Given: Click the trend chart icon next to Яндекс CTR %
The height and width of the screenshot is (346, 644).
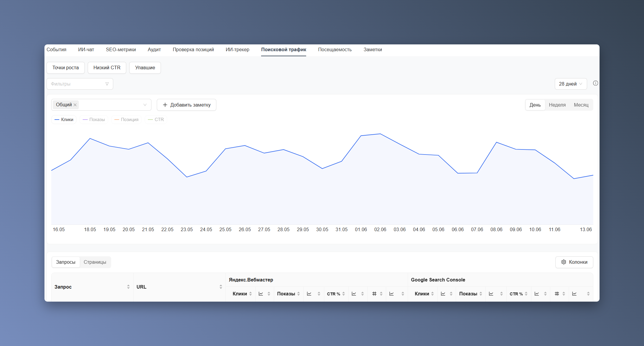Looking at the screenshot, I should pyautogui.click(x=354, y=294).
